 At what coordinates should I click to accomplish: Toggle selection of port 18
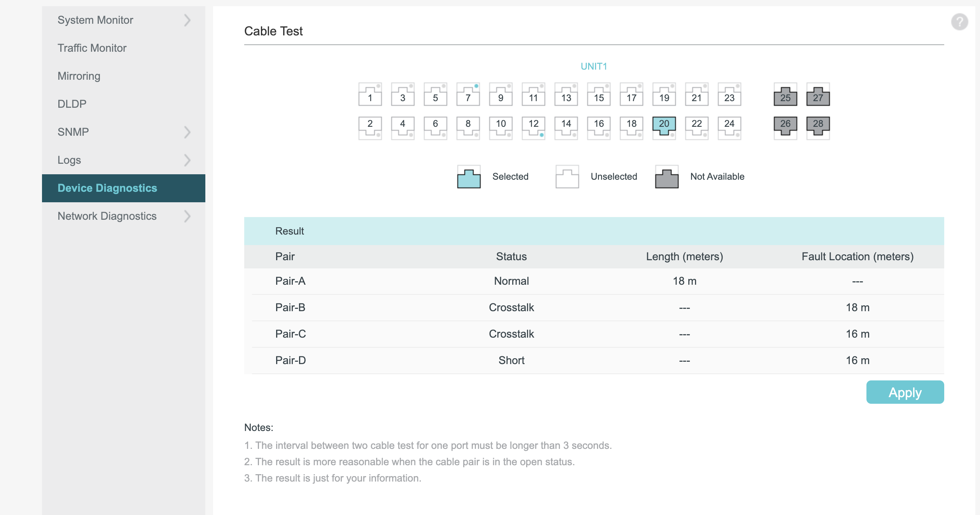pos(631,127)
